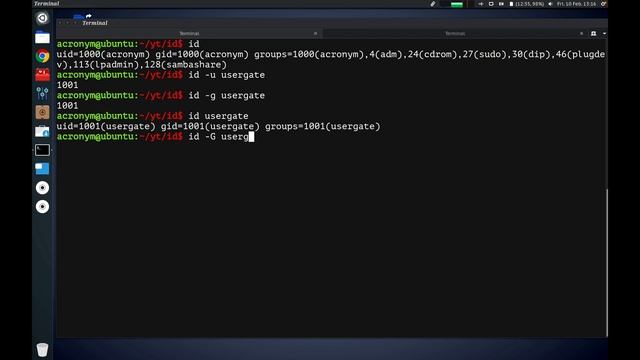640x360 pixels.
Task: Click the Terminal window title text
Action: pyautogui.click(x=95, y=23)
